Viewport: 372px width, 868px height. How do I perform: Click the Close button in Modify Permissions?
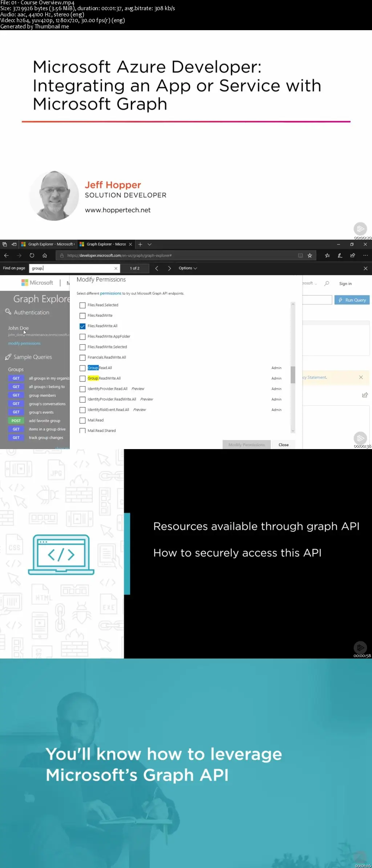pyautogui.click(x=283, y=445)
